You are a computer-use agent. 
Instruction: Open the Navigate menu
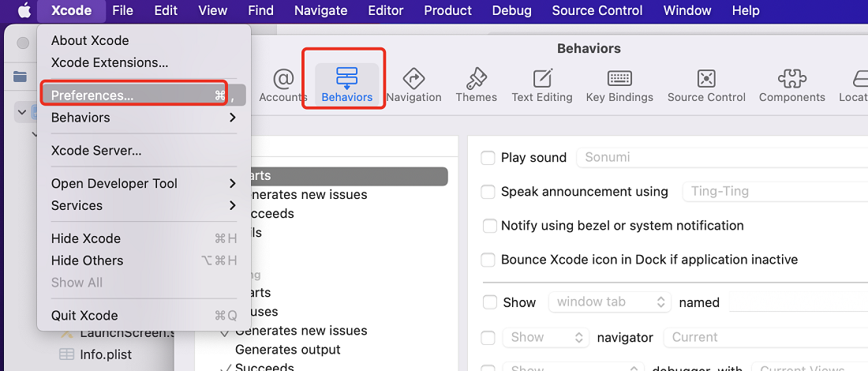pos(321,10)
